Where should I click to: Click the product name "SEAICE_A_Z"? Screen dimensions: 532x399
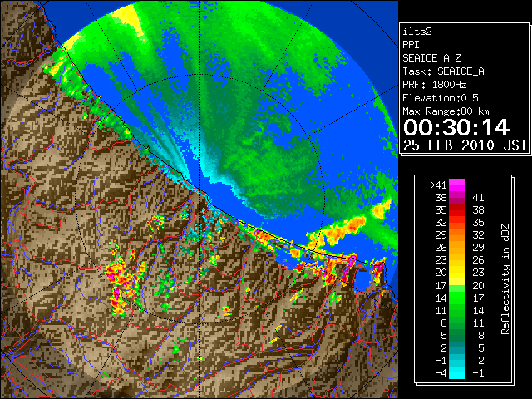point(431,58)
